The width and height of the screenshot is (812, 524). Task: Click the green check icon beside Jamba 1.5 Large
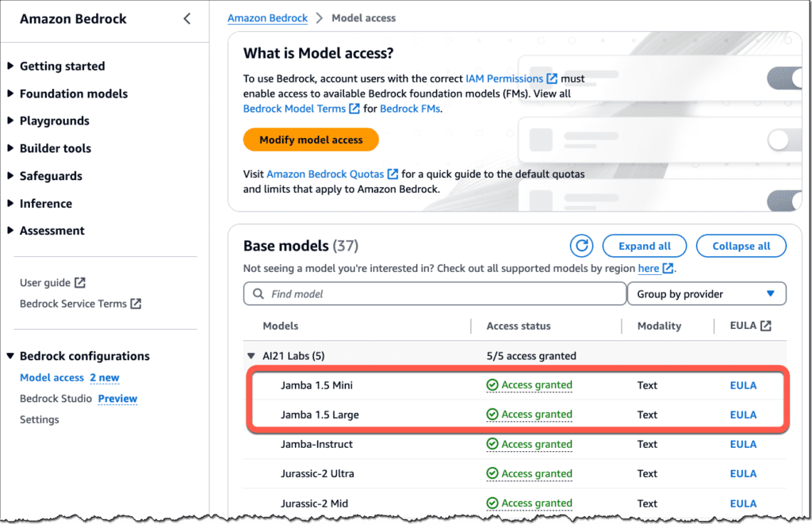(492, 415)
